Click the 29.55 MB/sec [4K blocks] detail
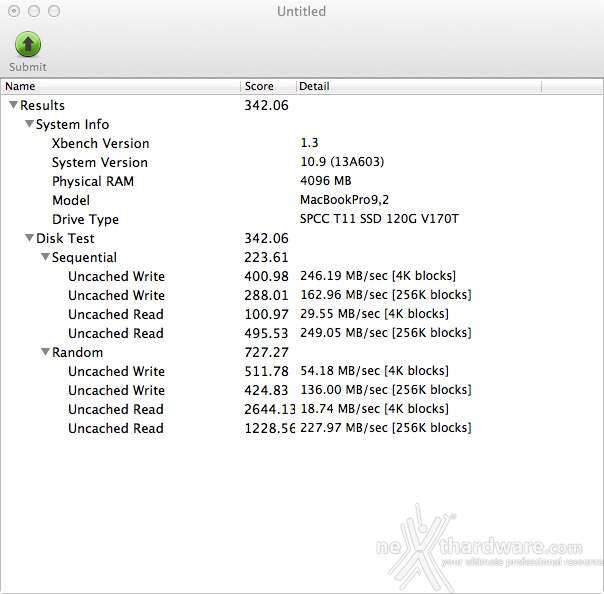Viewport: 604px width, 594px height. 374,314
